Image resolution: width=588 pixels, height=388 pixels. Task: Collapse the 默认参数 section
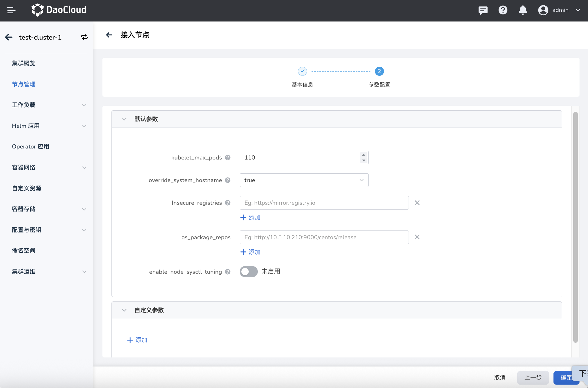124,119
